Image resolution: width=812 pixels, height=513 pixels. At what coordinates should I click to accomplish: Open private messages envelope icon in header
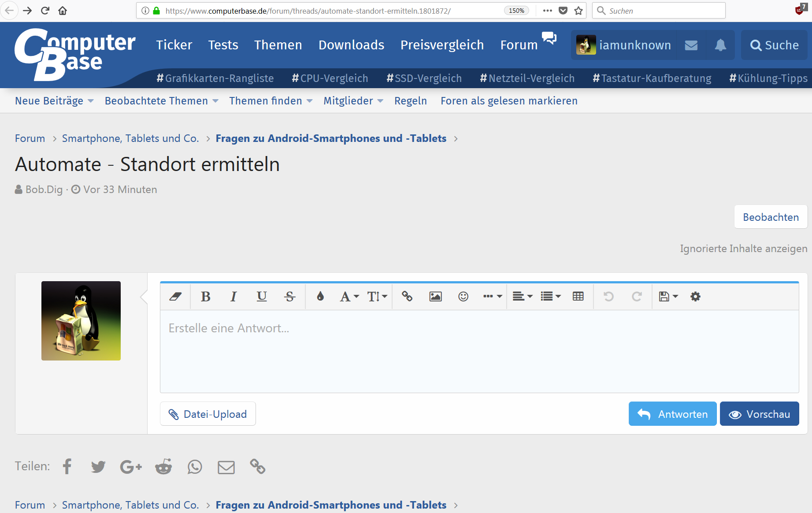coord(691,45)
